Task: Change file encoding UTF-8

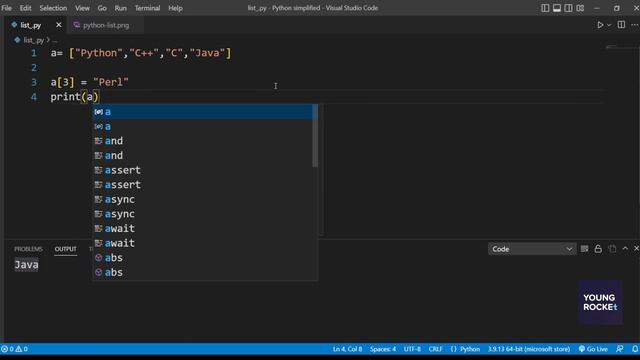Action: pos(412,349)
